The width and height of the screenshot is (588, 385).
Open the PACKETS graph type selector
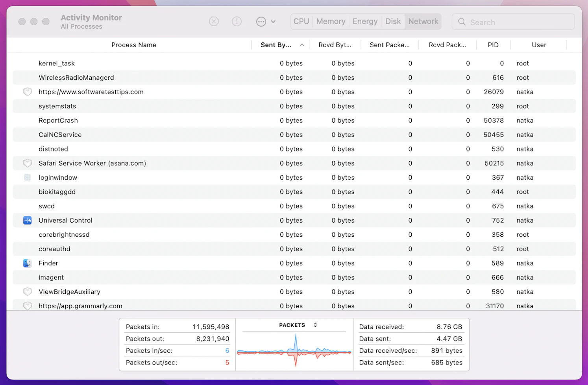(x=315, y=325)
